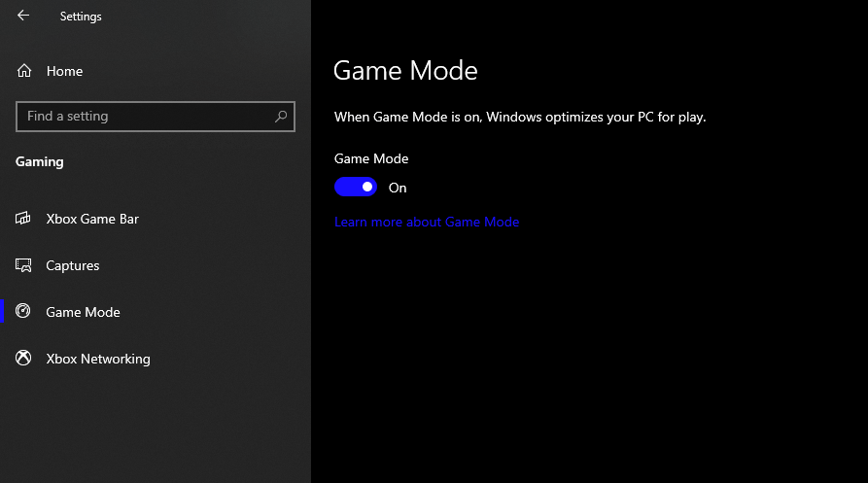Click the Captures icon
Image resolution: width=868 pixels, height=483 pixels.
pyautogui.click(x=23, y=265)
